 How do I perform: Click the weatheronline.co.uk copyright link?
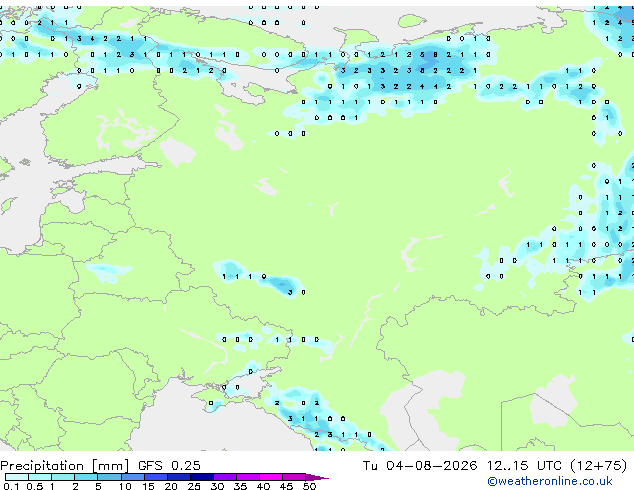coord(550,481)
